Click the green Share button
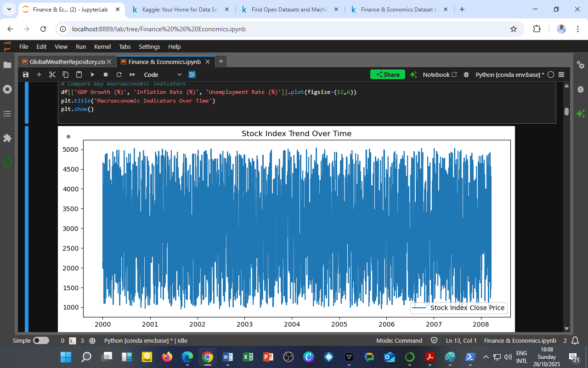588x368 pixels. tap(387, 75)
